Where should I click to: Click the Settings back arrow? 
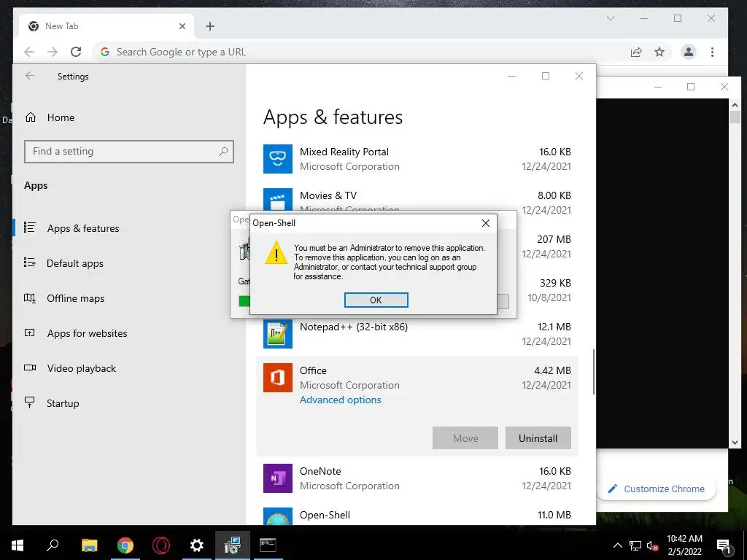click(30, 76)
